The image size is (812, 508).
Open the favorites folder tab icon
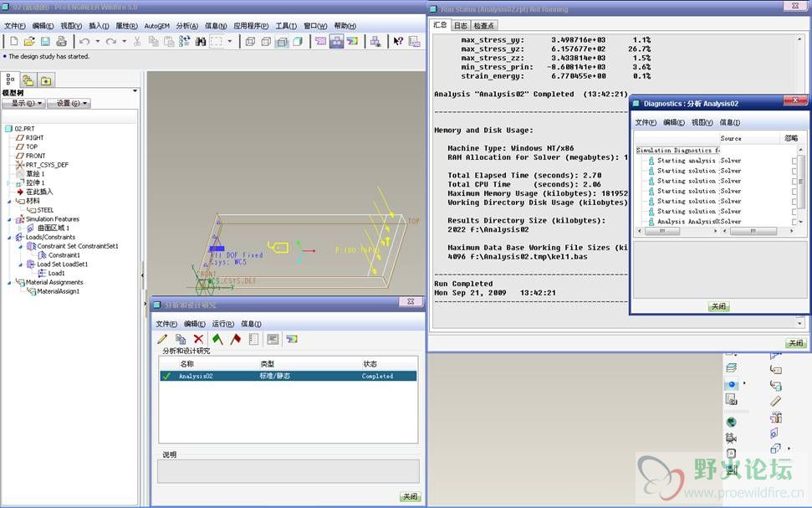coord(46,80)
